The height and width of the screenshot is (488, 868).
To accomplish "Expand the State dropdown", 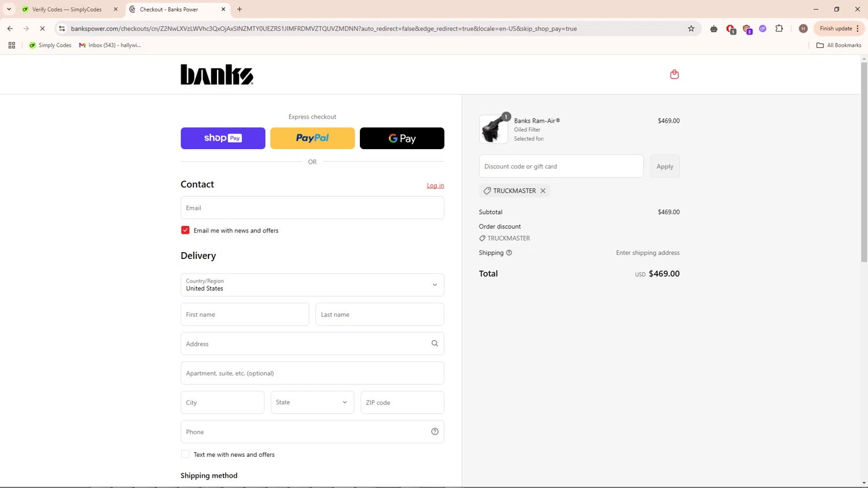I will pyautogui.click(x=312, y=402).
